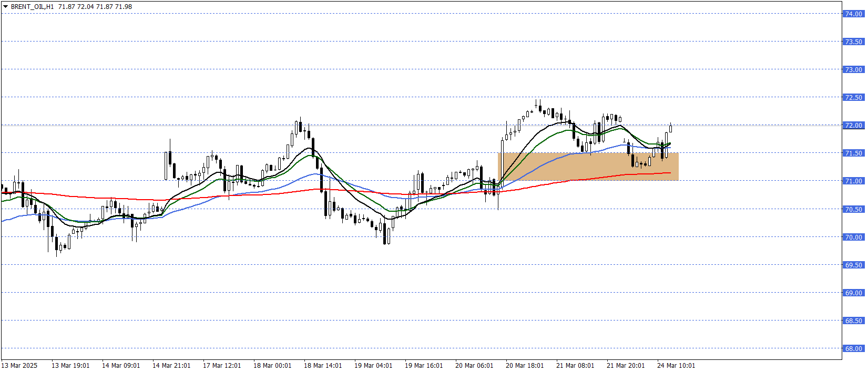Select the 70.50 price label
The width and height of the screenshot is (868, 372).
point(853,210)
